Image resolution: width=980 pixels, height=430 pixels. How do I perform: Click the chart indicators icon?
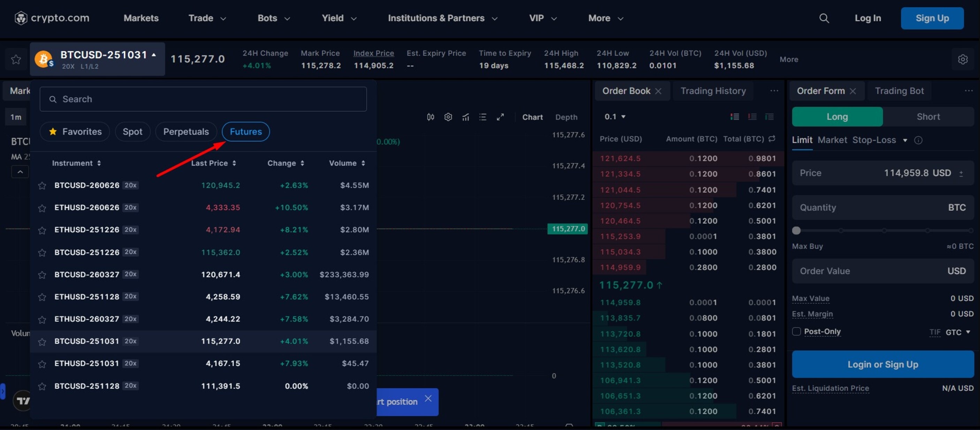(x=465, y=117)
